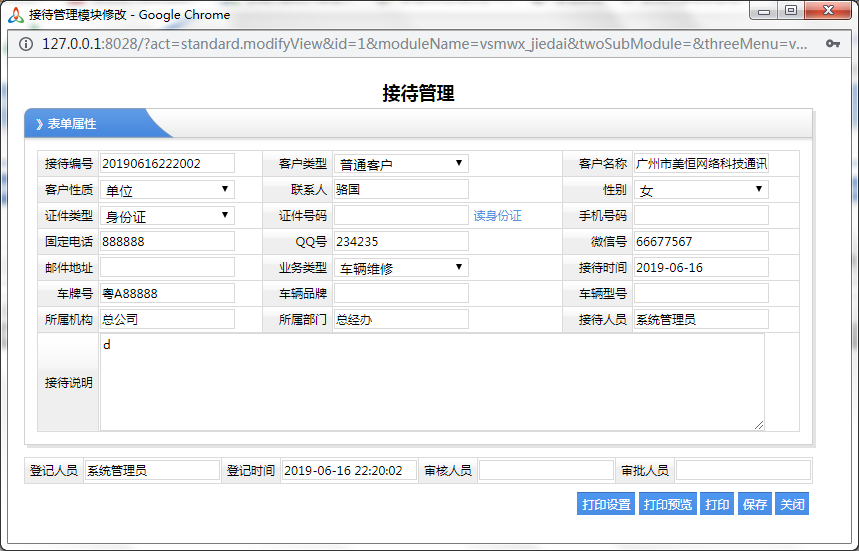Open the 客户类型 dropdown
This screenshot has height=551, width=859.
tap(401, 164)
